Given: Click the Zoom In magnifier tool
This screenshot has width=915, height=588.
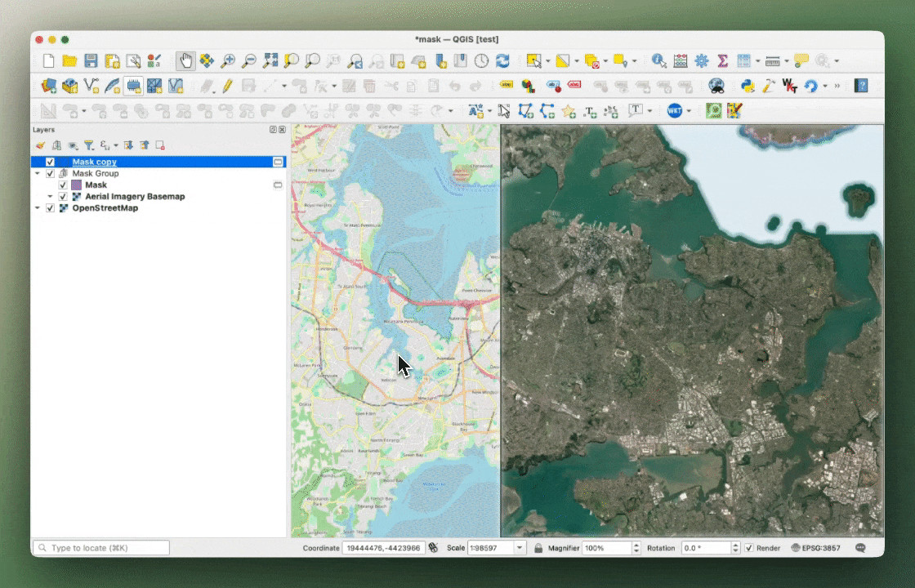Looking at the screenshot, I should coord(228,61).
